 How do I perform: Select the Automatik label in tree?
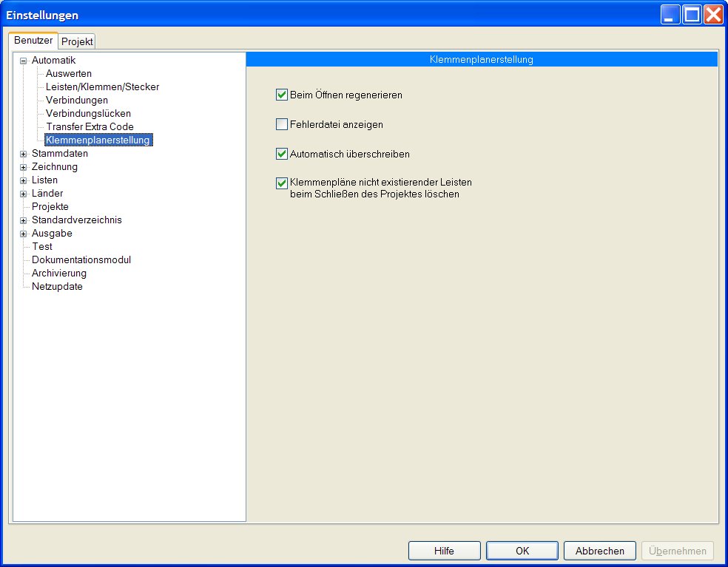coord(53,61)
